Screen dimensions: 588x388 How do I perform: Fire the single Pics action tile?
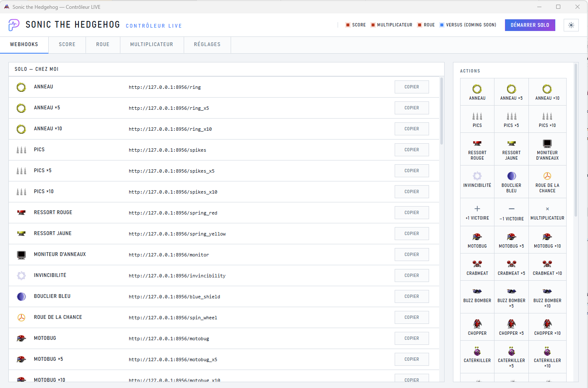click(477, 119)
